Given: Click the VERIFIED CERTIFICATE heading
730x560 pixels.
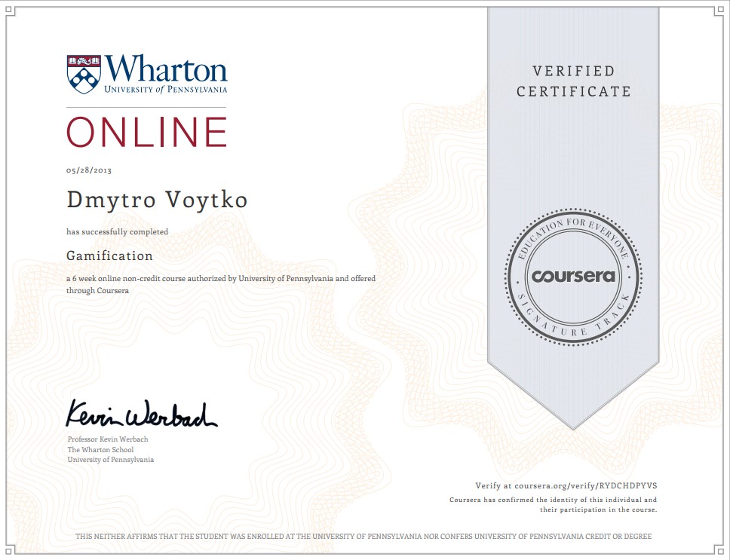Looking at the screenshot, I should tap(573, 81).
